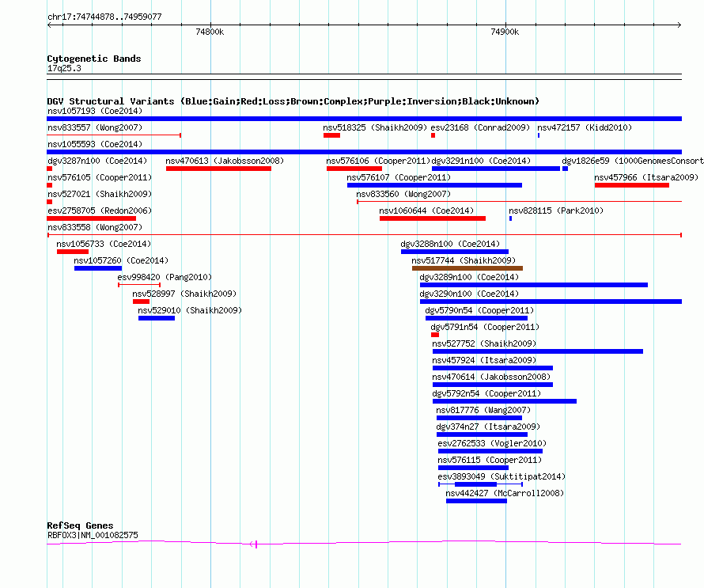Select the nsv1055593 (Coe2014) label
This screenshot has width=704, height=588.
(95, 144)
